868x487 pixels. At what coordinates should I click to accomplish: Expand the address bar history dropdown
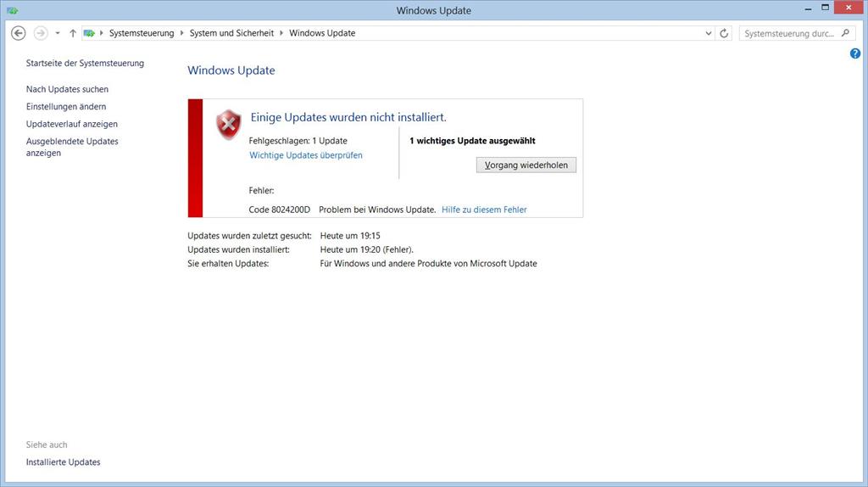(708, 33)
